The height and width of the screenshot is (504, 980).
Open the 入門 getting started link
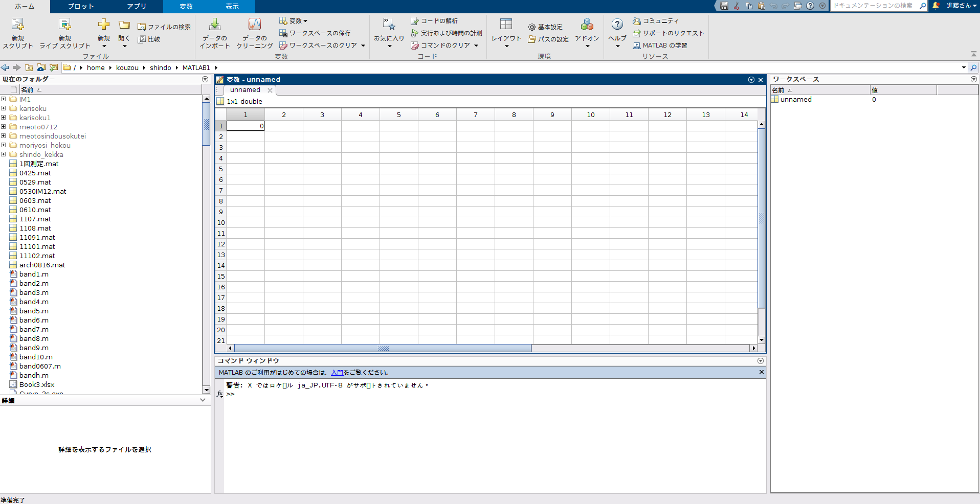point(337,373)
